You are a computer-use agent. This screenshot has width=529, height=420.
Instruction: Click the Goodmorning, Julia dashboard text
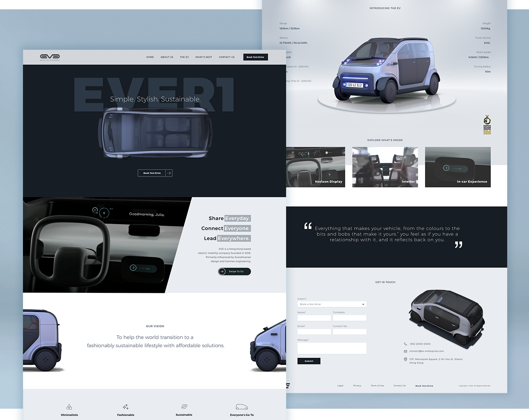(x=147, y=214)
